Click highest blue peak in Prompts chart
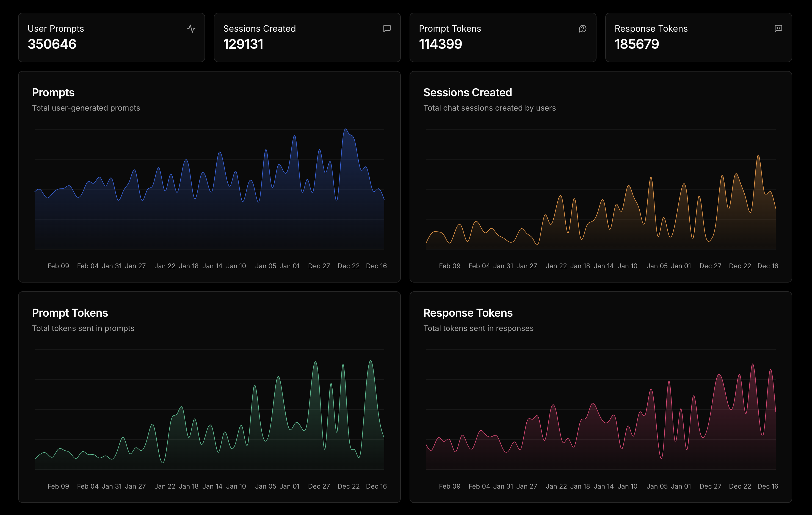 pos(345,130)
